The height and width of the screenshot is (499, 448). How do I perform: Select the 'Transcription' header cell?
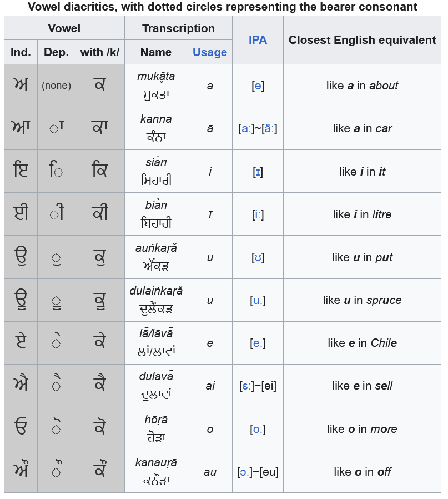(x=178, y=28)
